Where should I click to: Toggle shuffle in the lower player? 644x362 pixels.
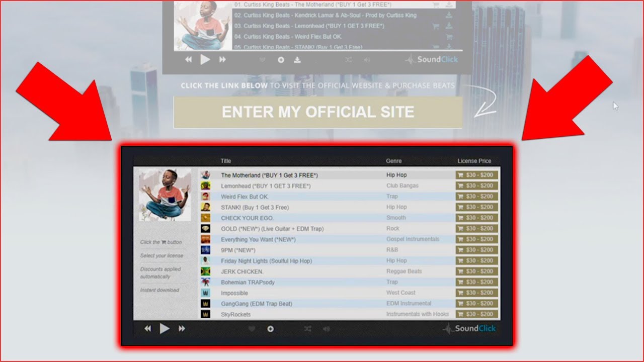pos(307,329)
